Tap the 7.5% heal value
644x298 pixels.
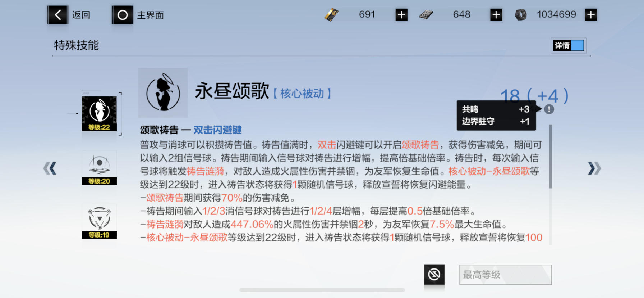coord(442,224)
